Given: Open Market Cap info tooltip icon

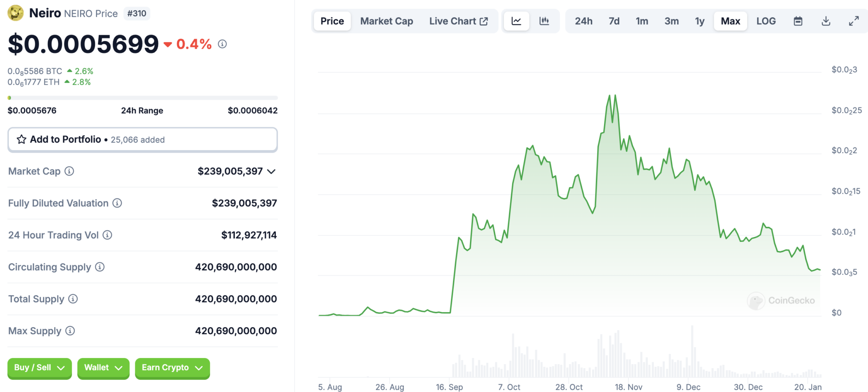Looking at the screenshot, I should click(x=69, y=171).
